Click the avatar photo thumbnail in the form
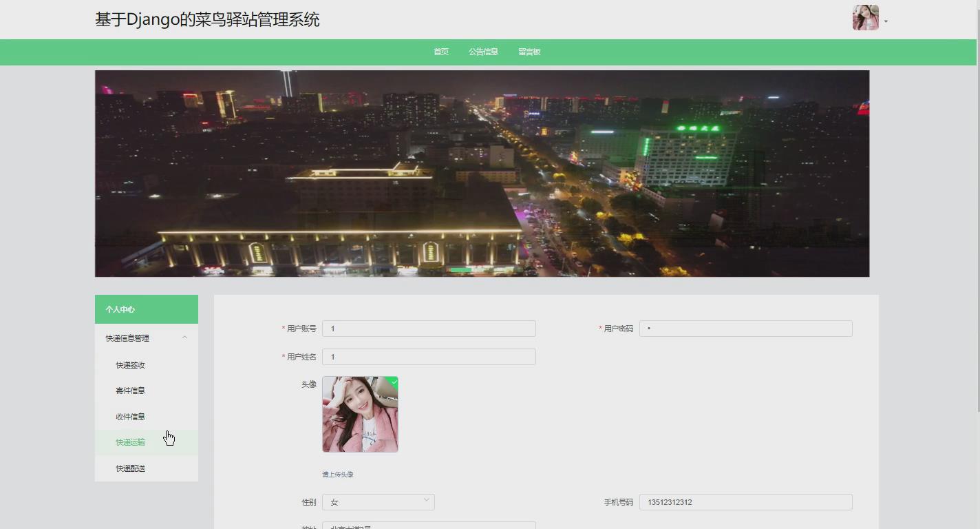Viewport: 980px width, 529px height. tap(359, 414)
